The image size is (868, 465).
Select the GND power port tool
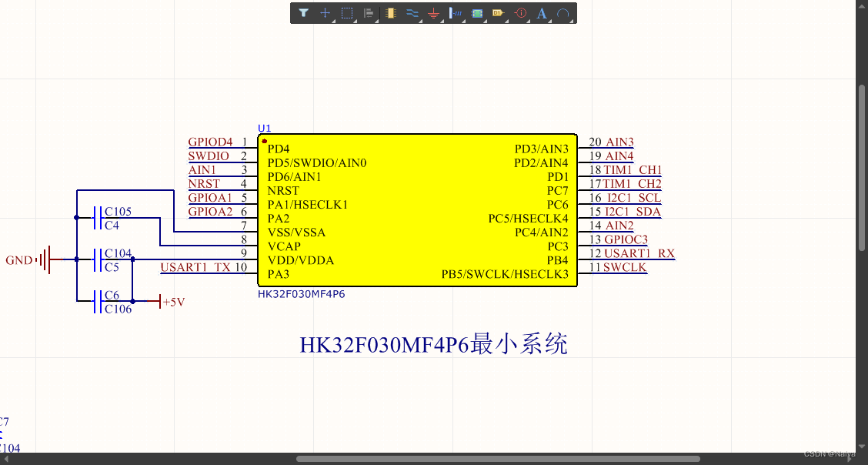[434, 12]
